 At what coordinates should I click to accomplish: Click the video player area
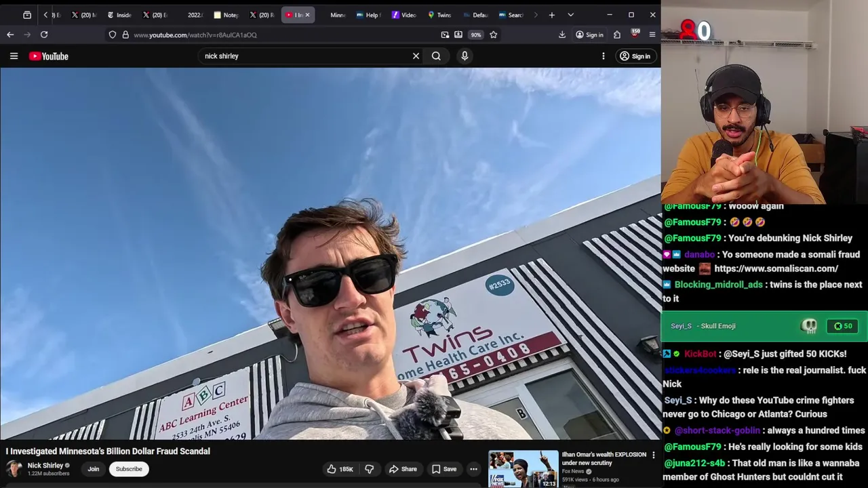click(x=330, y=253)
